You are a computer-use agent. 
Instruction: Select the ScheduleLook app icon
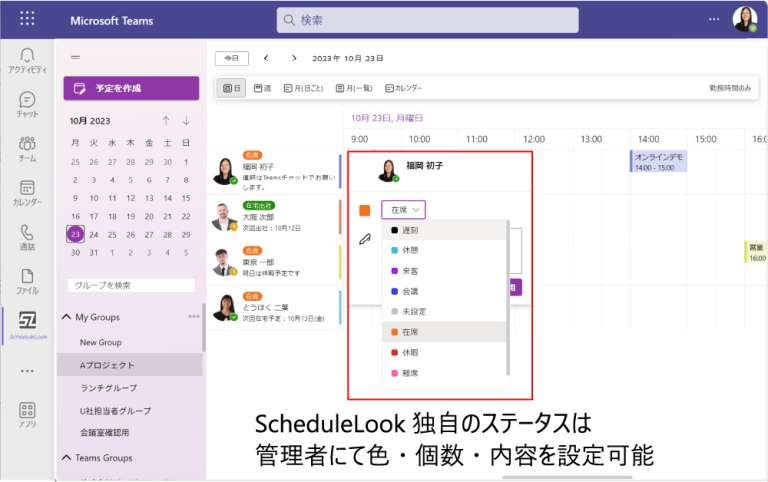pyautogui.click(x=28, y=322)
